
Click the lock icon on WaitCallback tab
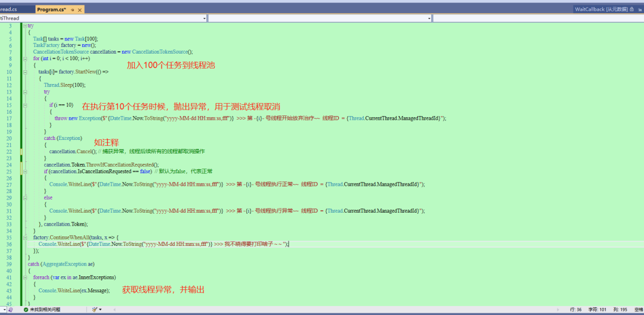coord(631,9)
